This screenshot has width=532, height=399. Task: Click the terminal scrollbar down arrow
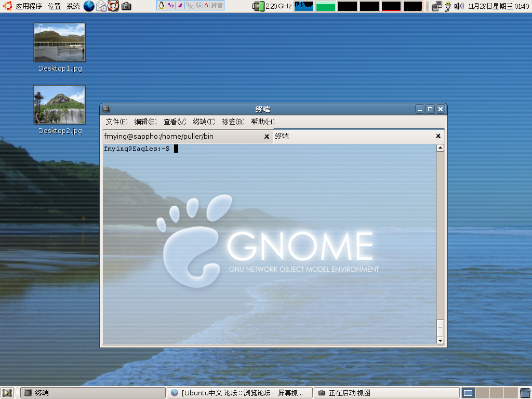point(440,341)
